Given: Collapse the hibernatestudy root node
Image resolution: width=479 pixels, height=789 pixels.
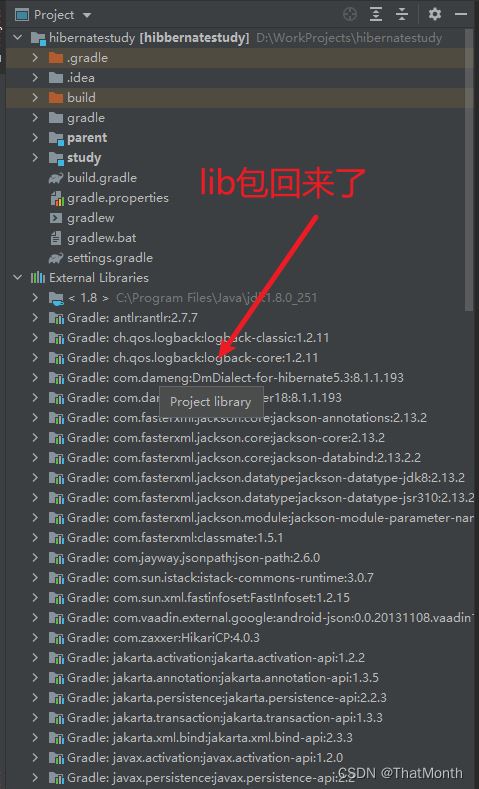Looking at the screenshot, I should tap(18, 38).
